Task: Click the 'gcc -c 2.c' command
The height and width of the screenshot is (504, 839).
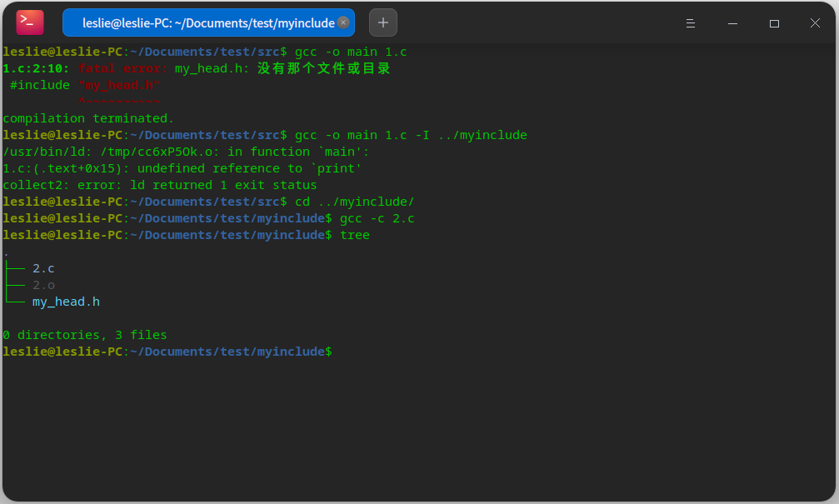Action: pyautogui.click(x=377, y=218)
